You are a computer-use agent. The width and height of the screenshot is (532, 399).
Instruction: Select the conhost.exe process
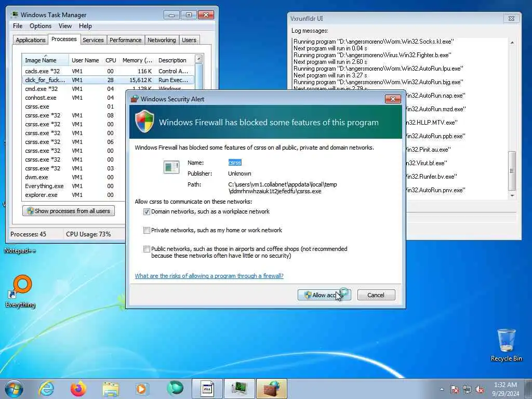pos(74,98)
